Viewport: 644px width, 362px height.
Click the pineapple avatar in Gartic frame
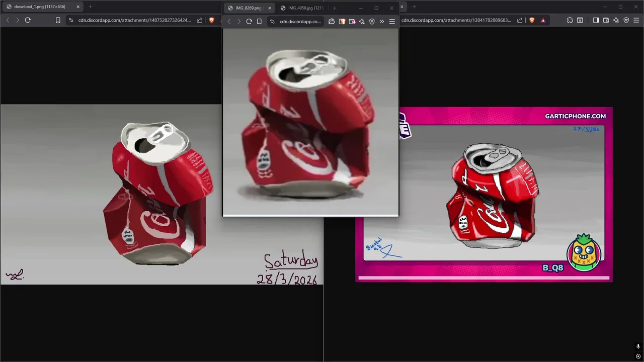click(x=584, y=252)
